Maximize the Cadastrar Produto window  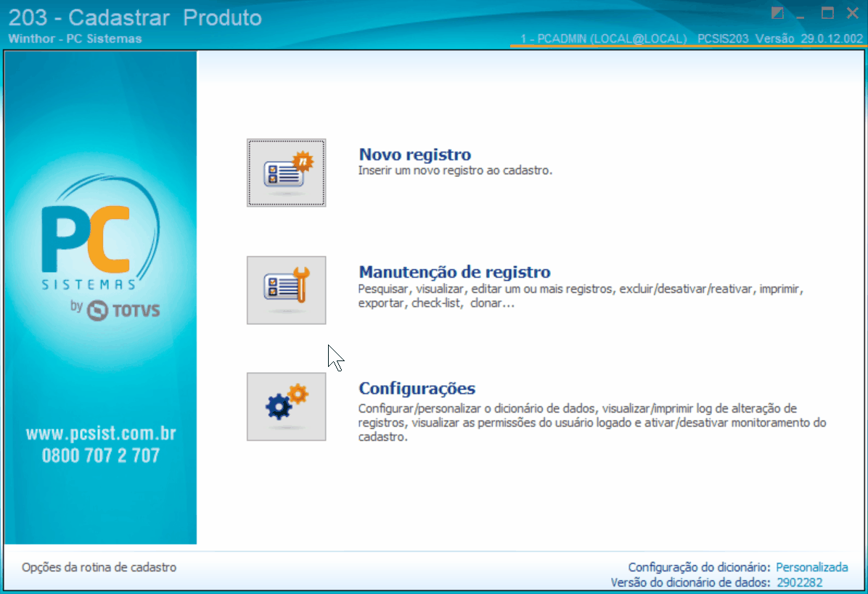pos(827,13)
